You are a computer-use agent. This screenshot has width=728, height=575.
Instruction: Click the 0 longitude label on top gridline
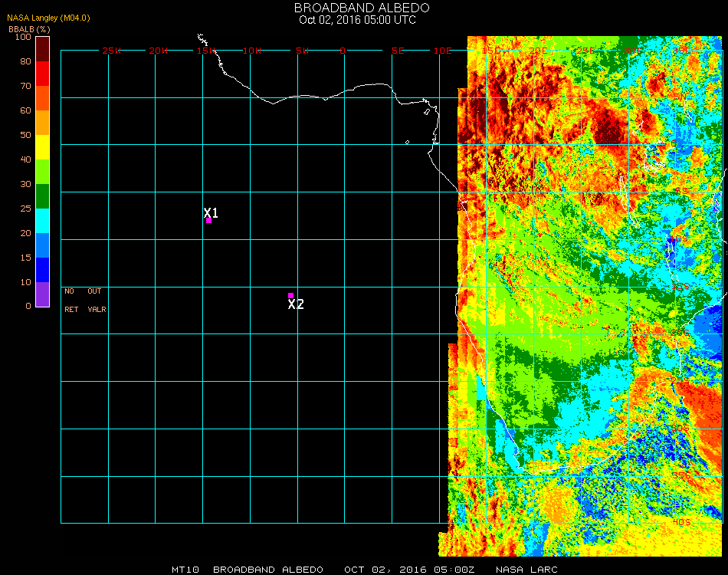click(343, 51)
